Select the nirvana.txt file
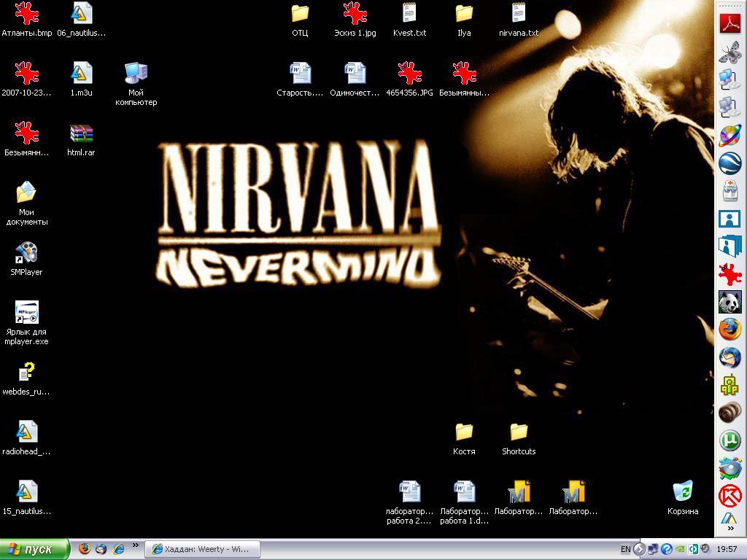Image resolution: width=747 pixels, height=560 pixels. [x=519, y=20]
